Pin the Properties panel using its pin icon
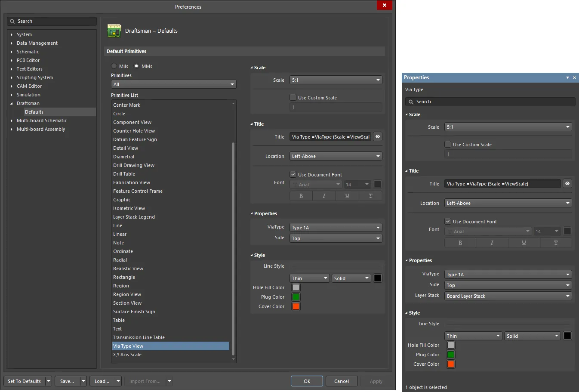The width and height of the screenshot is (579, 392). click(x=567, y=78)
